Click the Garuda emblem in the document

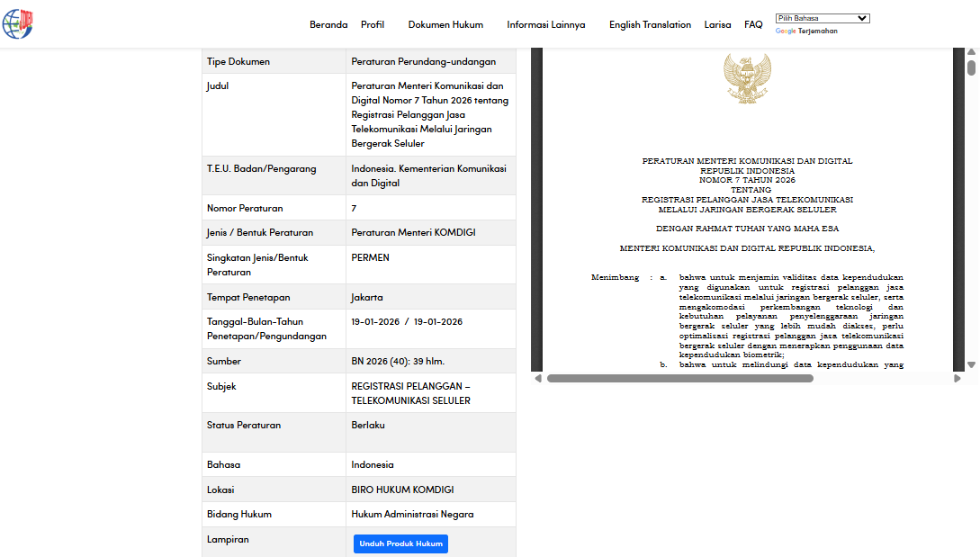pyautogui.click(x=747, y=78)
